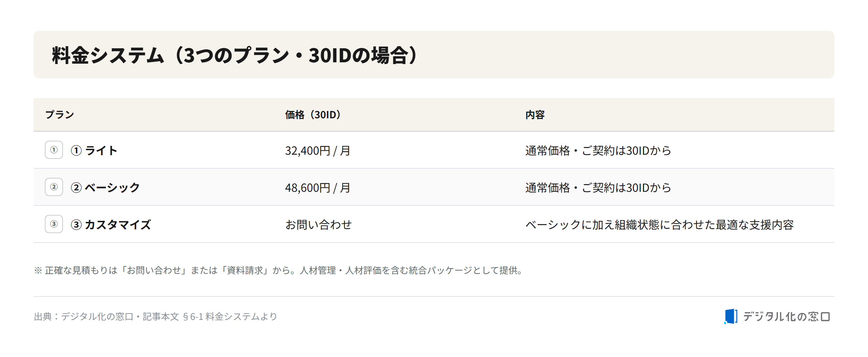Image resolution: width=868 pixels, height=357 pixels.
Task: Click the プラン column header
Action: point(59,114)
